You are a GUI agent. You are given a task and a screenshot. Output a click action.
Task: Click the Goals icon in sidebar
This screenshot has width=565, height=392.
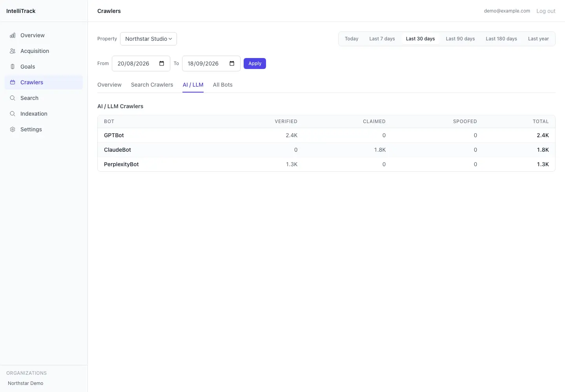tap(13, 67)
